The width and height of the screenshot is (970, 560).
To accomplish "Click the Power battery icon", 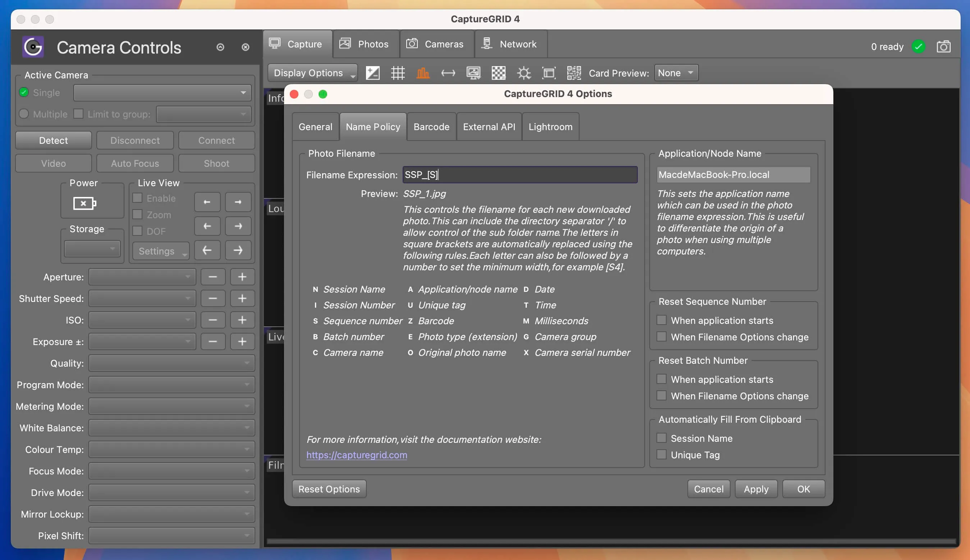I will tap(84, 203).
